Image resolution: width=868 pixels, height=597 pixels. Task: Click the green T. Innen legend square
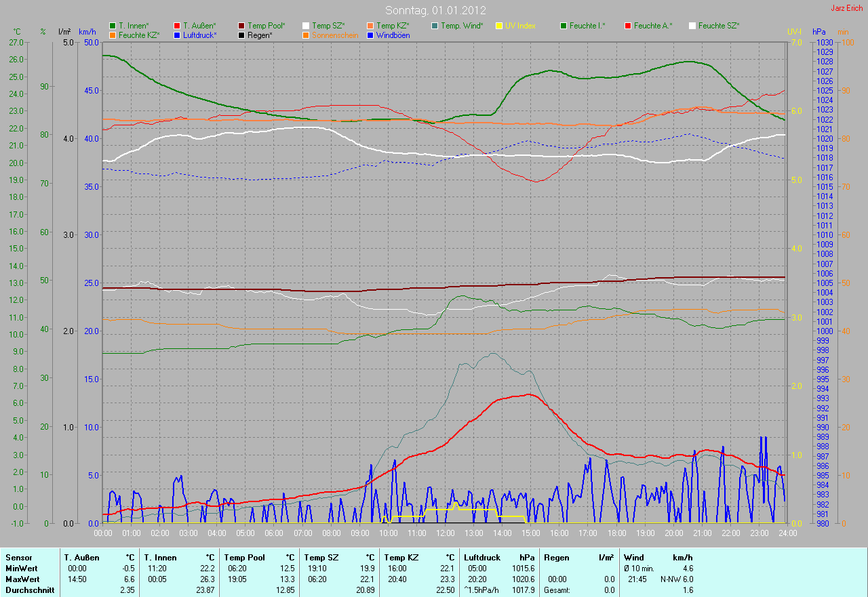113,26
